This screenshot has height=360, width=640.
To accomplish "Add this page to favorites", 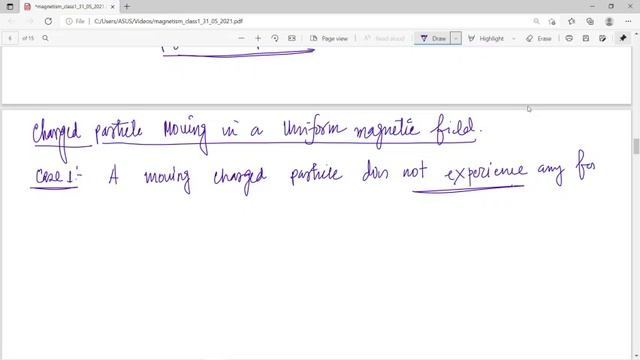I will (552, 21).
